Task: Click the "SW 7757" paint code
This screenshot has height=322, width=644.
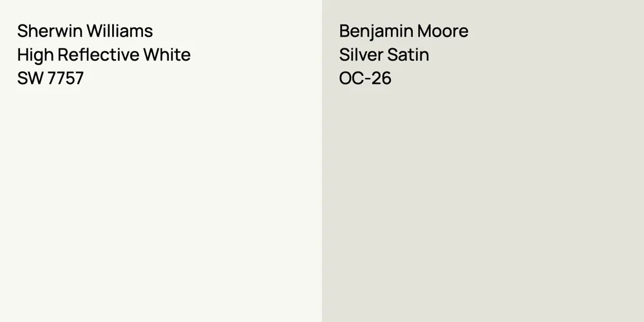Action: point(50,79)
